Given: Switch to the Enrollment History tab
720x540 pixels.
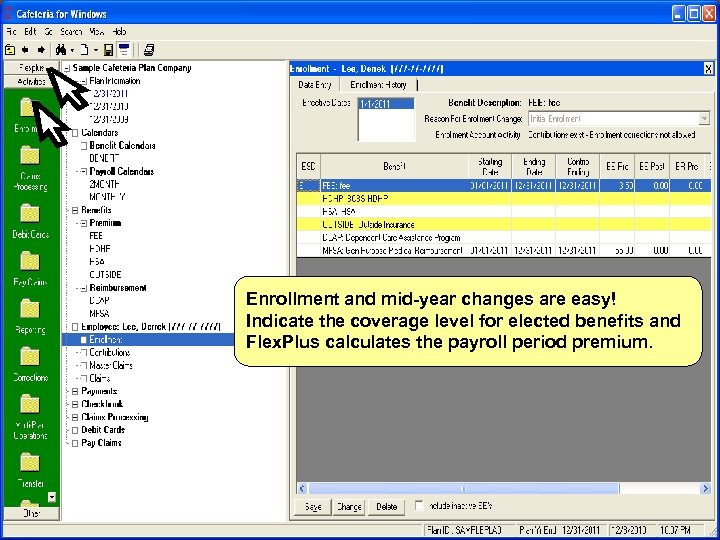Looking at the screenshot, I should coord(378,85).
